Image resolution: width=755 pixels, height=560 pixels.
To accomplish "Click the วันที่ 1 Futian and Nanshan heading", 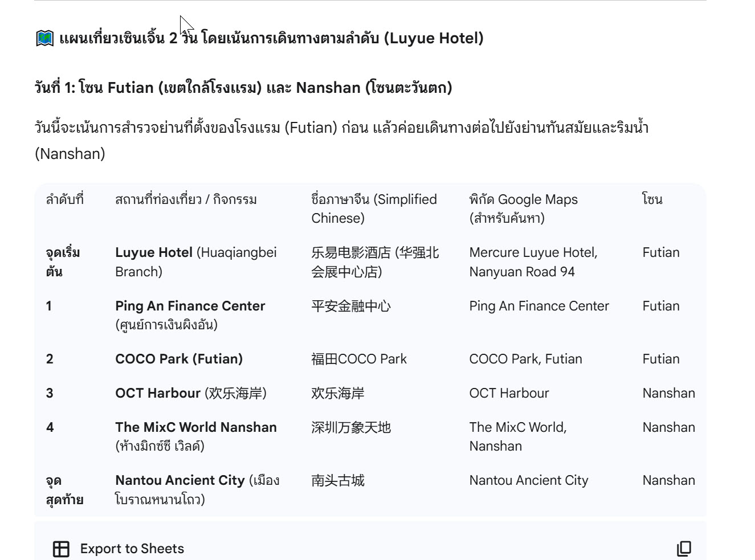I will point(243,88).
